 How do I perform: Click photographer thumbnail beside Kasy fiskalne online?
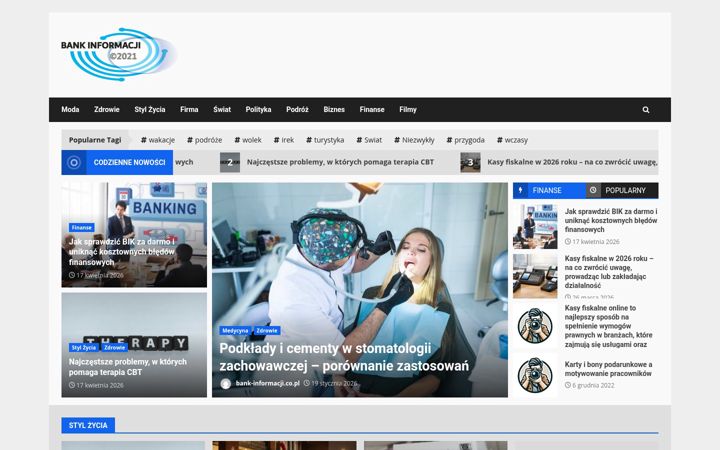535,326
